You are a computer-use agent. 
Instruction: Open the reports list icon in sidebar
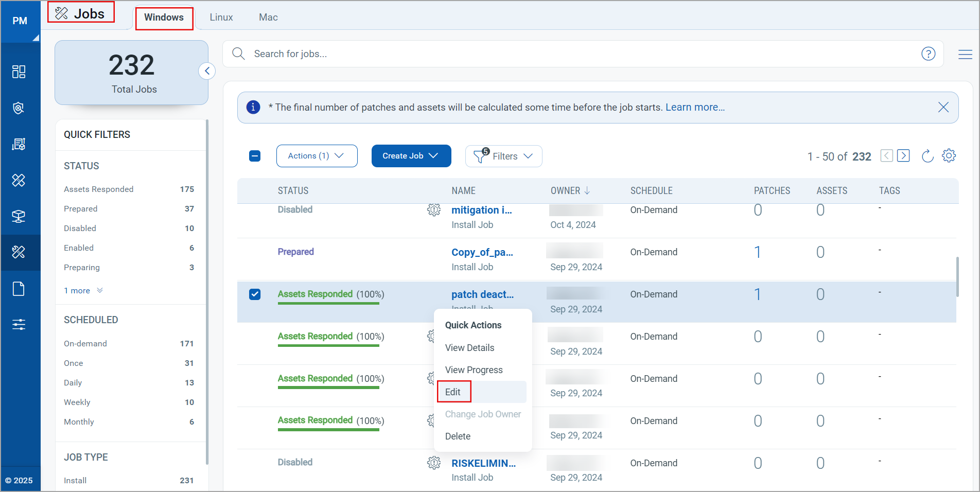click(19, 144)
